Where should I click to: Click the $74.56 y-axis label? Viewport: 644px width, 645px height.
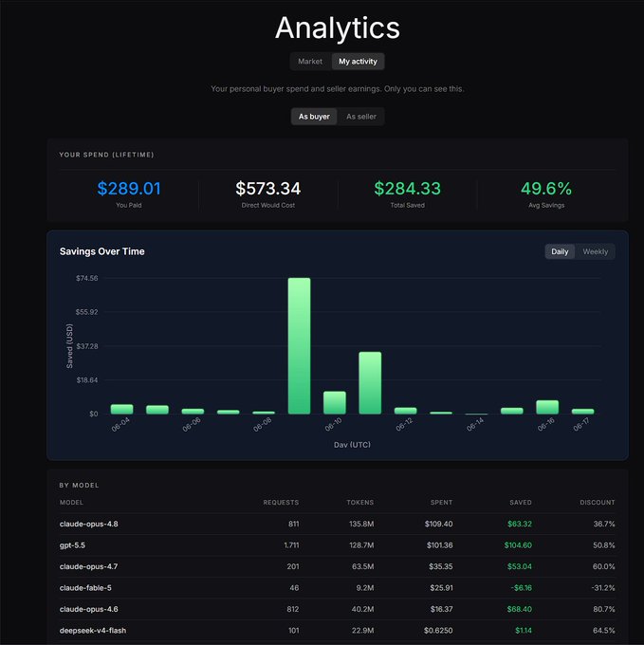86,278
